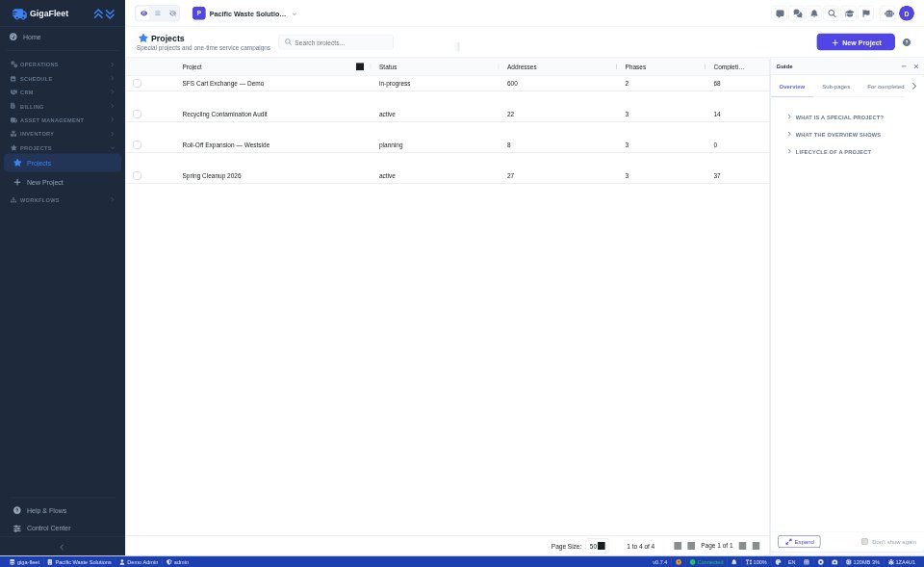Screen dimensions: 924x567
Task: Open New Project in the sidebar
Action: 63,182
